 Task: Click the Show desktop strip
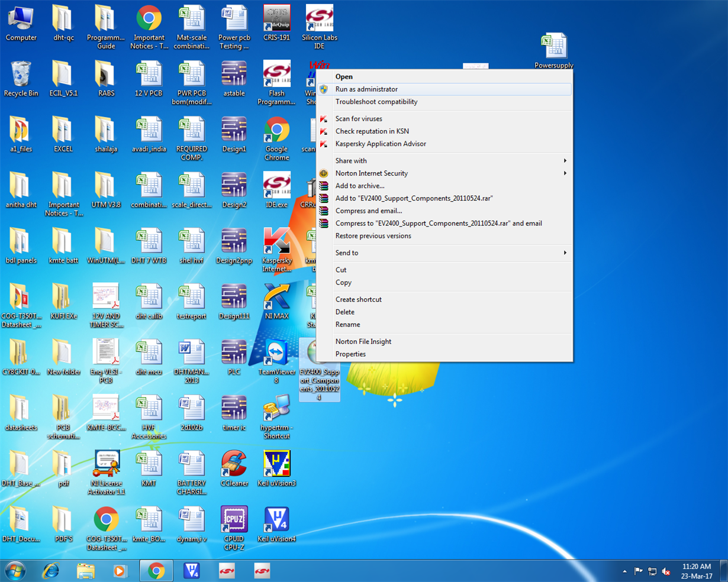click(x=723, y=571)
